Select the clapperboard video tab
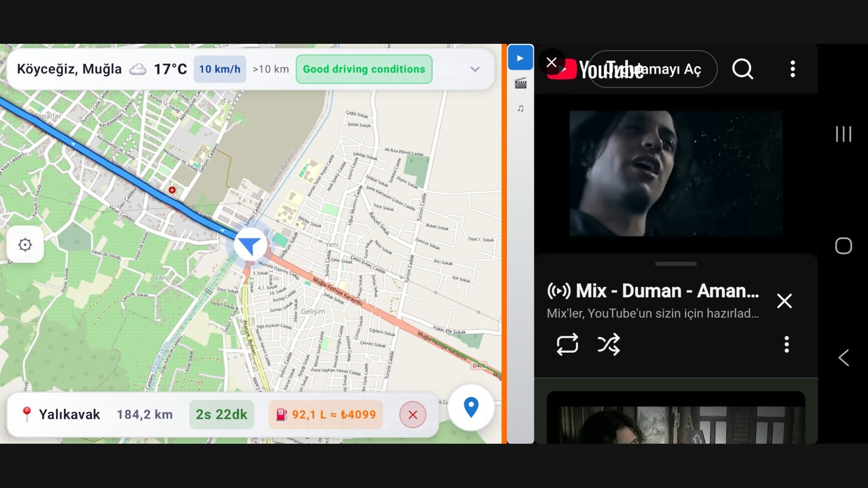Screen dimensions: 868x488 (x=520, y=83)
